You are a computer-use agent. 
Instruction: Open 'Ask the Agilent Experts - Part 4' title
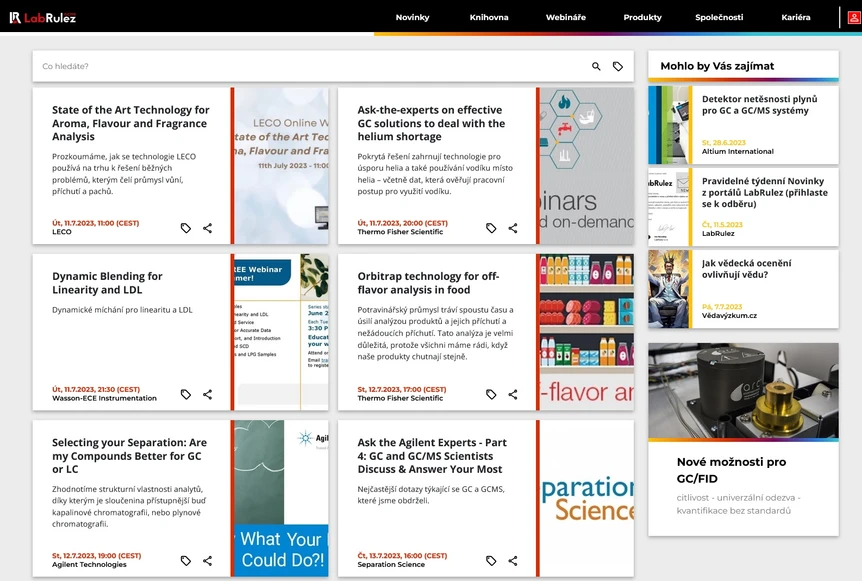pos(432,456)
